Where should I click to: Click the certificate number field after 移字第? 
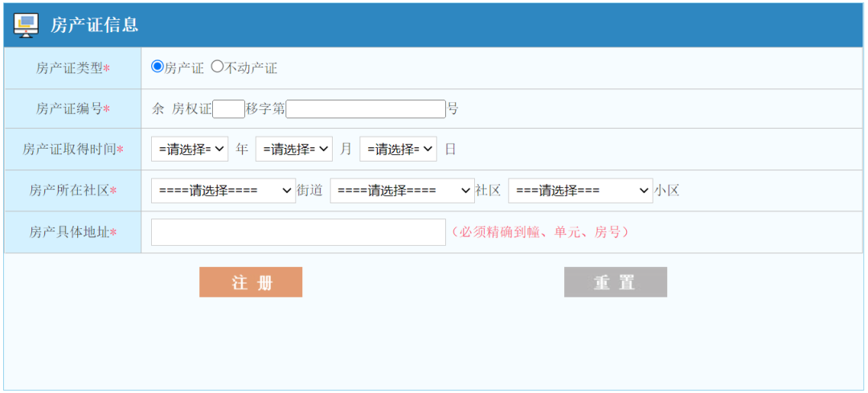coord(366,108)
